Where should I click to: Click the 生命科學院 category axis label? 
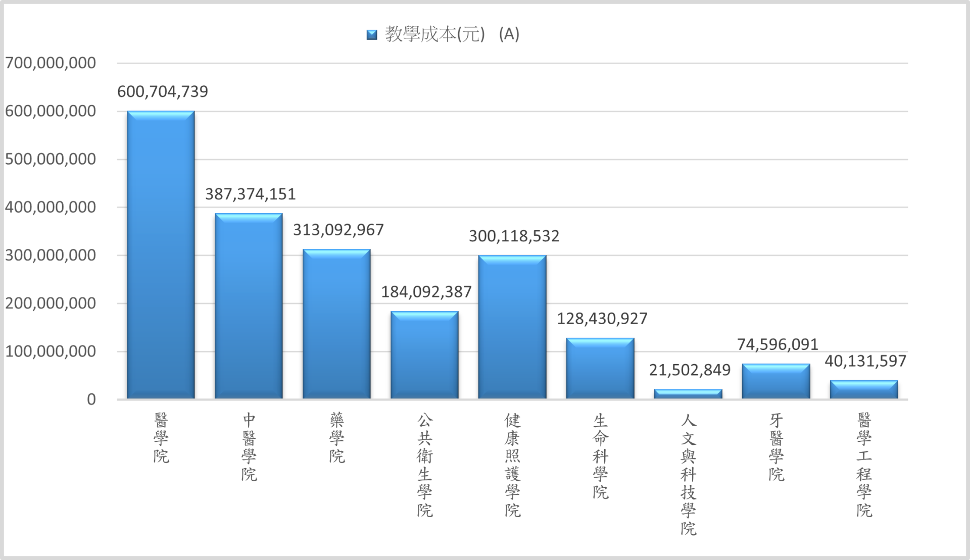pos(600,456)
